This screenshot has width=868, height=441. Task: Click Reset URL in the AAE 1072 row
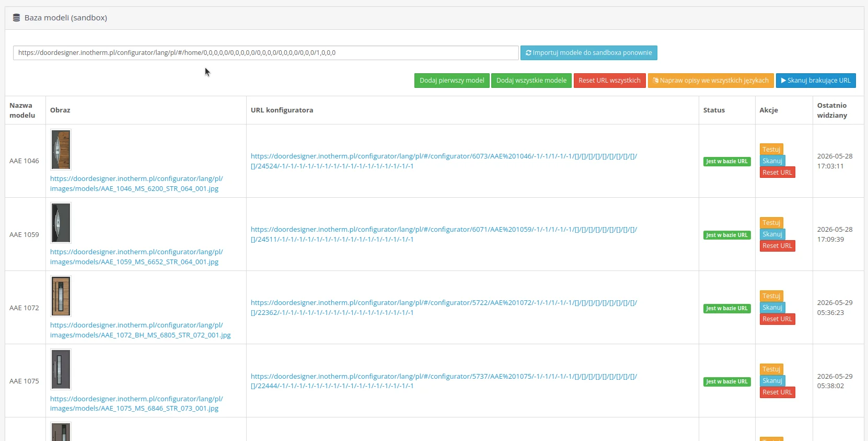(778, 319)
